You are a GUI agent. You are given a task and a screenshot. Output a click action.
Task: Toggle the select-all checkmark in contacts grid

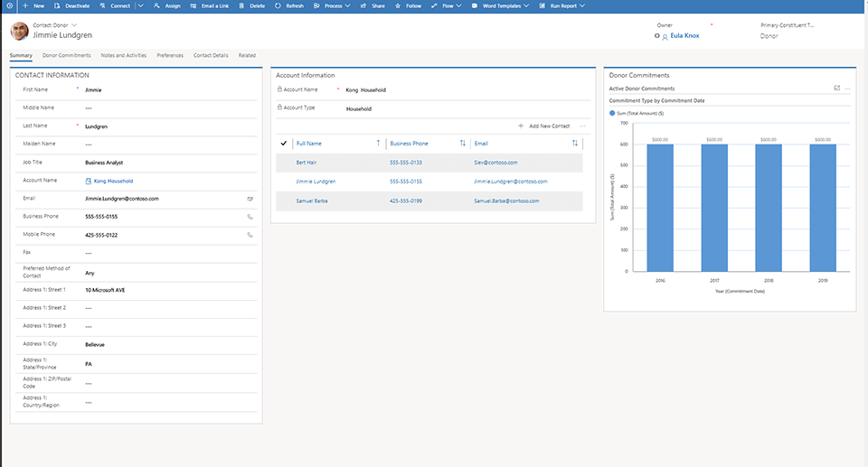[x=284, y=143]
